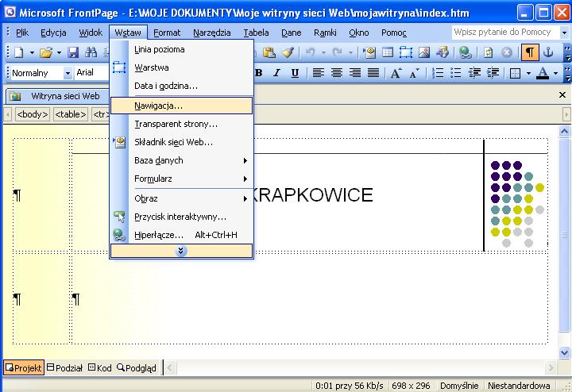Open Undo history dropdown arrow
The height and width of the screenshot is (392, 572).
(323, 53)
